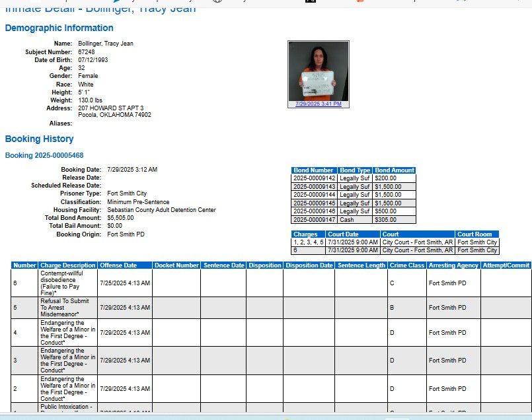Click the Charges column header
532x420 pixels.
click(308, 234)
